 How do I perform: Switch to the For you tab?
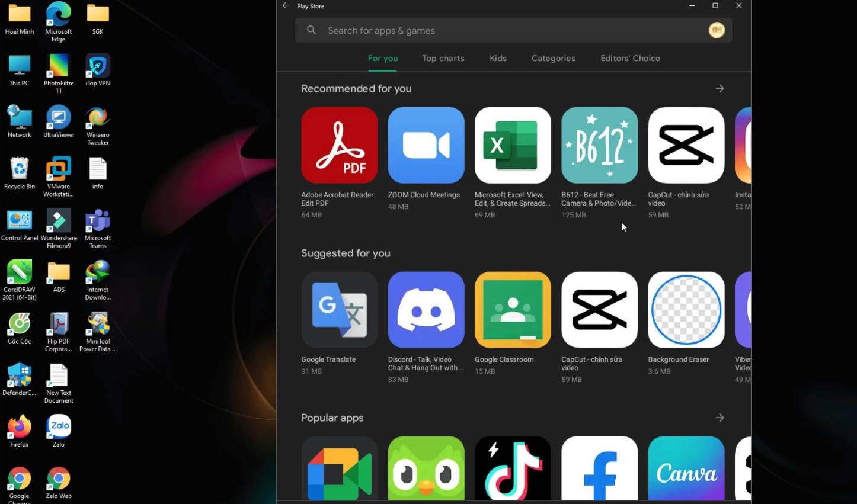383,58
